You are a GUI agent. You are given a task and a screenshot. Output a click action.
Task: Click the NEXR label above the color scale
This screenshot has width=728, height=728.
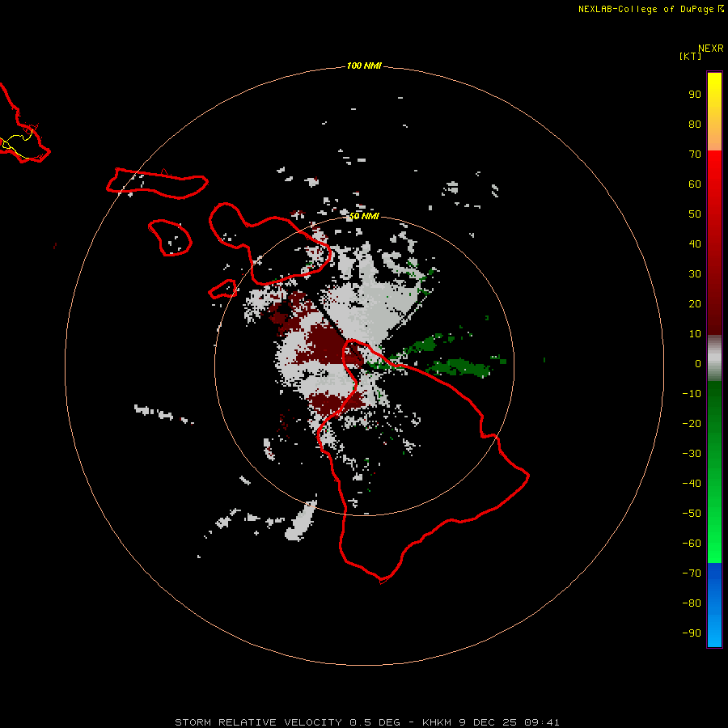711,49
